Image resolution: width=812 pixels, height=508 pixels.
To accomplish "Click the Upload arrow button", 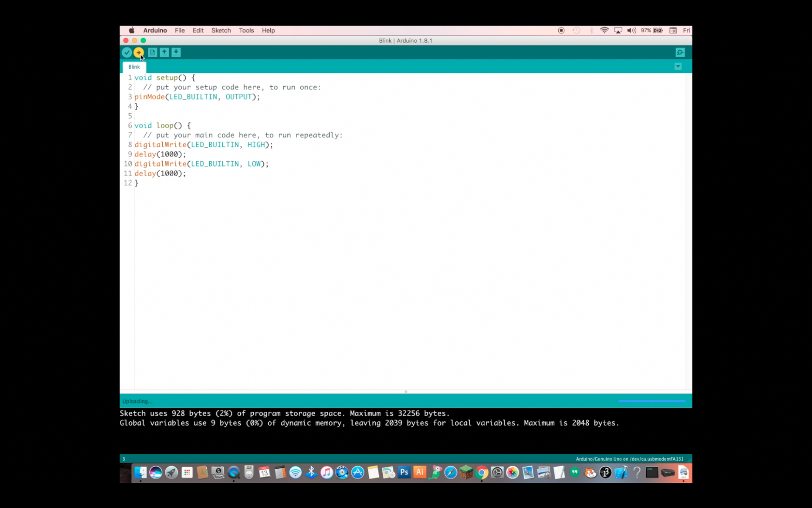I will click(x=139, y=52).
